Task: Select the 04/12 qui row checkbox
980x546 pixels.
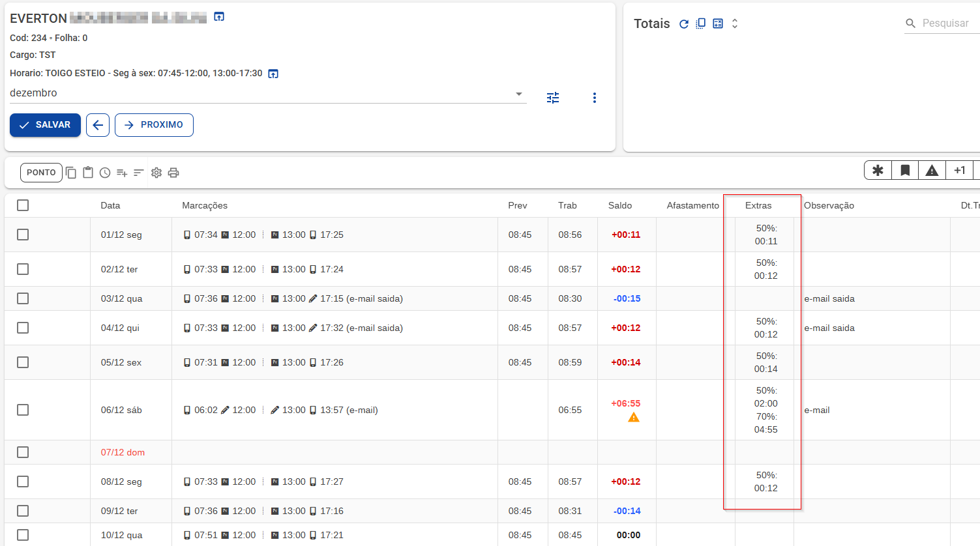Action: pos(23,328)
